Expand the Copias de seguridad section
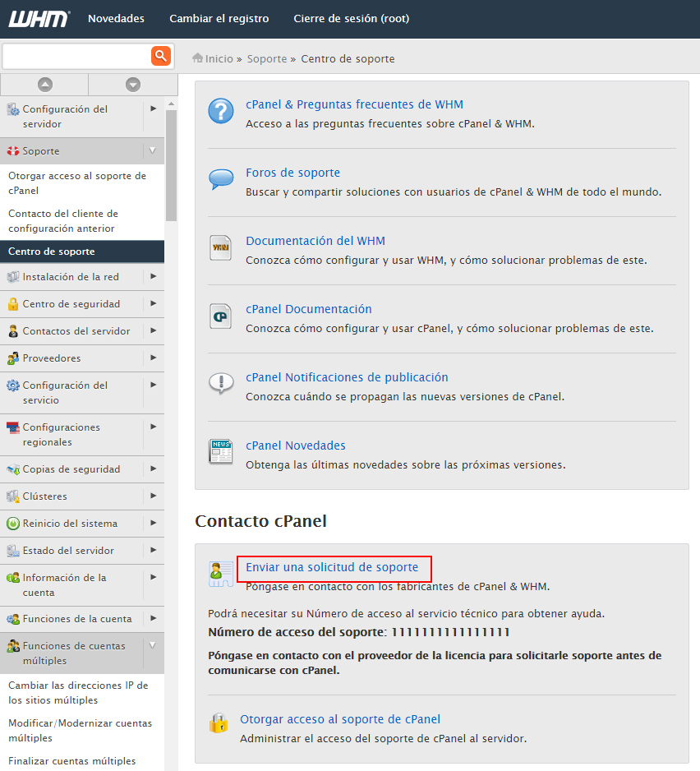 click(x=153, y=469)
